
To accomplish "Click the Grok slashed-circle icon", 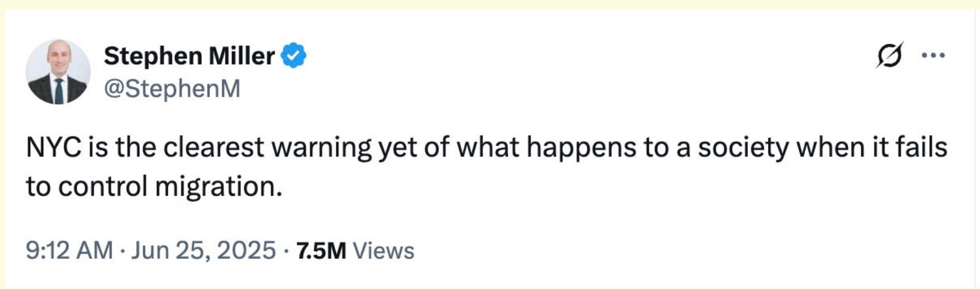I will pyautogui.click(x=889, y=55).
